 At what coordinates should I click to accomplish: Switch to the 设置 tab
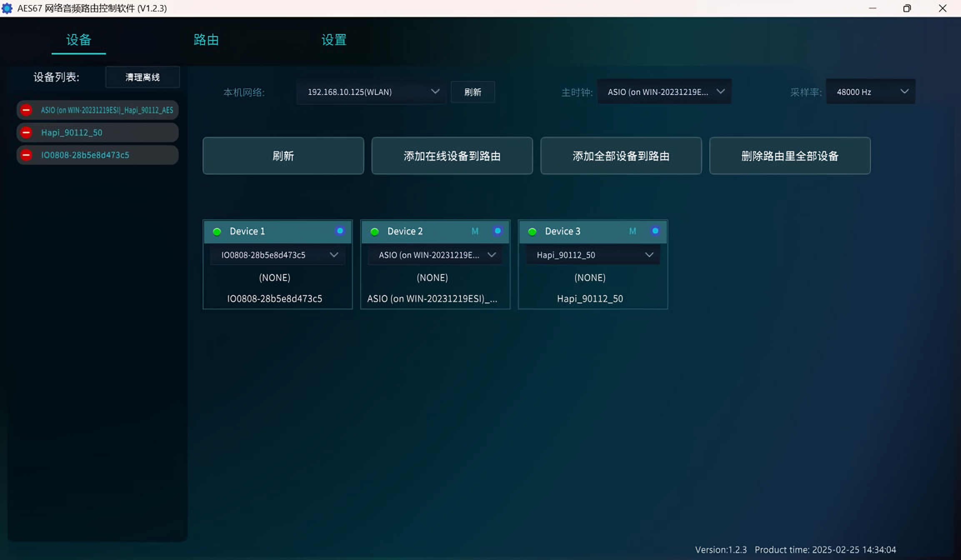click(334, 40)
